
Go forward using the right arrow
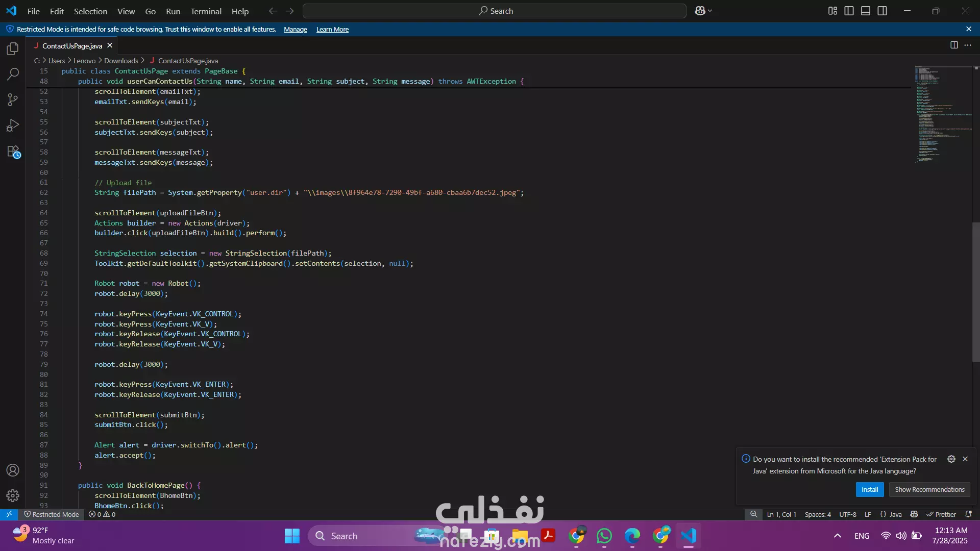[289, 11]
